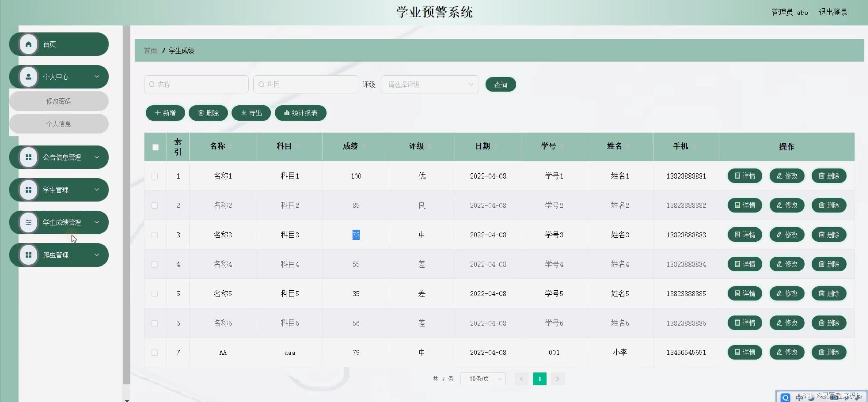Click the 学生管理 sidebar icon
This screenshot has width=868, height=402.
pos(28,190)
